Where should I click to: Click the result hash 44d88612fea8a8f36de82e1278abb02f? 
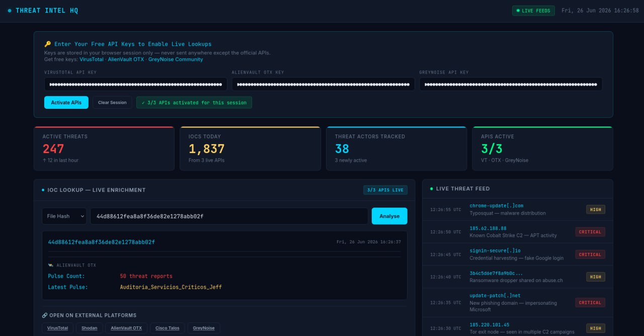pyautogui.click(x=102, y=242)
